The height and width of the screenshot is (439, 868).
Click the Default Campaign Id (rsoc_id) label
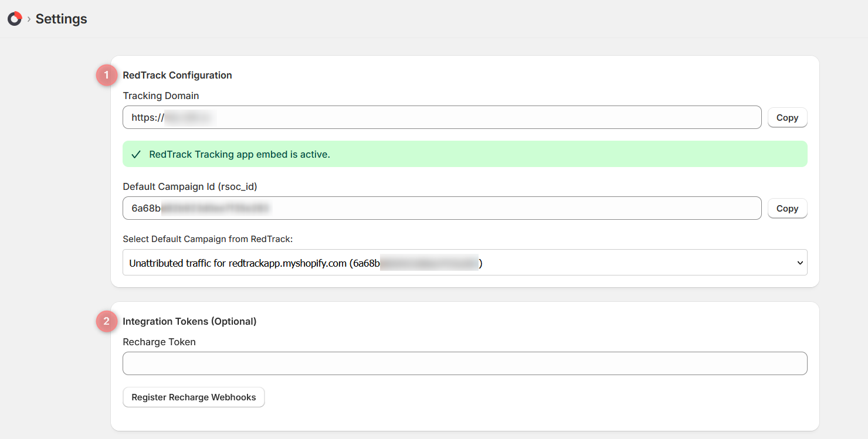[x=190, y=186]
